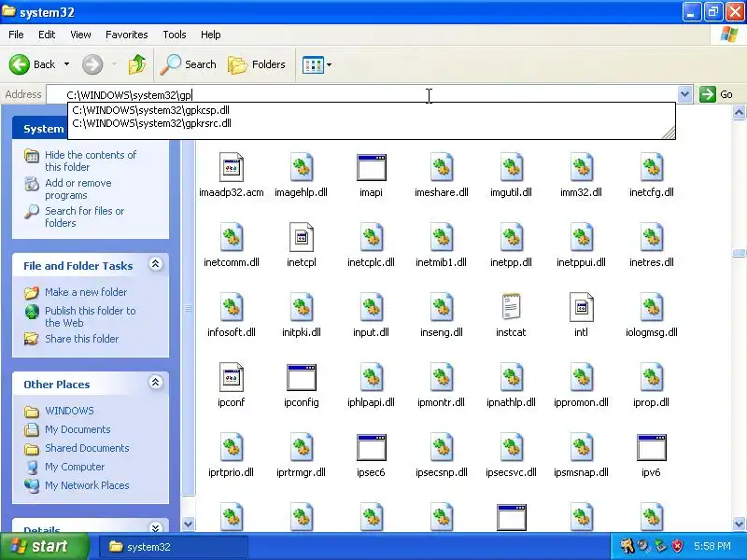Open My Computer from Other Places
This screenshot has width=747, height=560.
[x=75, y=467]
